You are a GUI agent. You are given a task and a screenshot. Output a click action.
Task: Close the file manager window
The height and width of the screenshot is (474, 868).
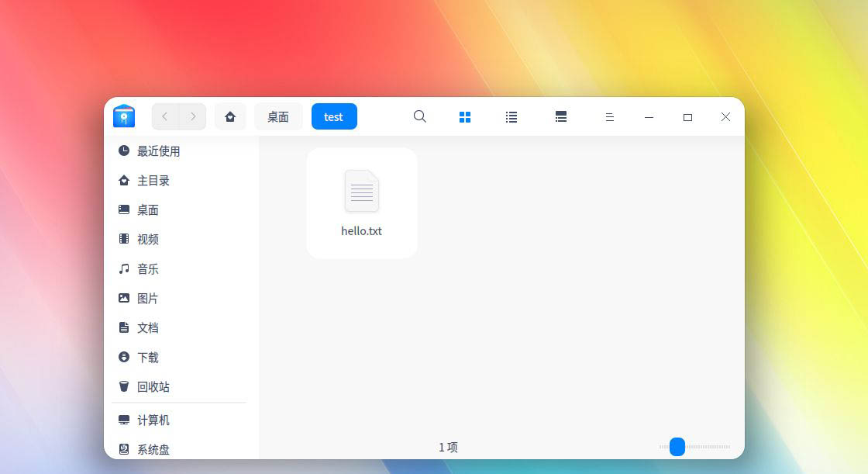[725, 117]
